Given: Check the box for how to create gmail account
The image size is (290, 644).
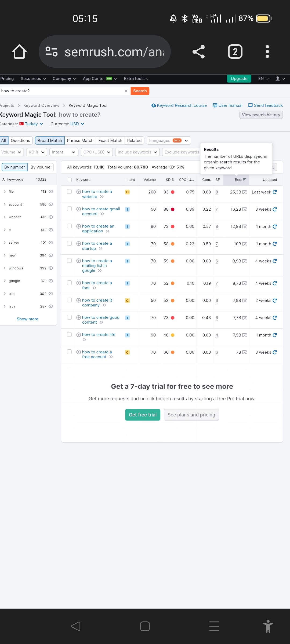Looking at the screenshot, I should pos(69,209).
